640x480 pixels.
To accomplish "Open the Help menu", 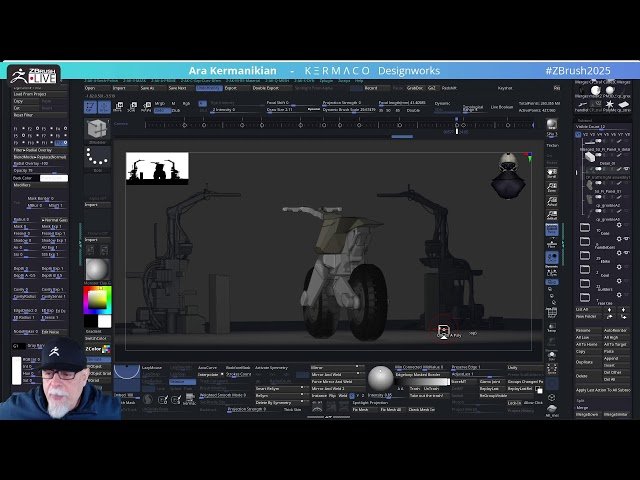I will pyautogui.click(x=359, y=81).
